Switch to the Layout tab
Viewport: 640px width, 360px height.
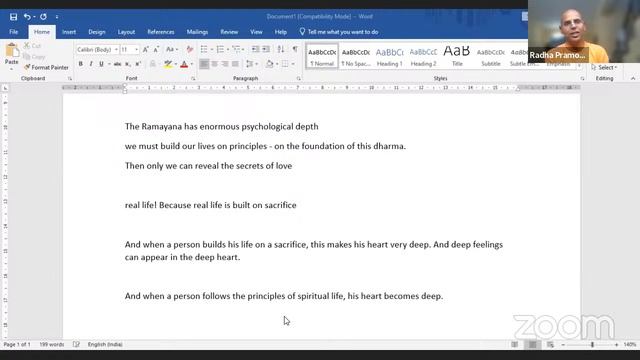[126, 32]
